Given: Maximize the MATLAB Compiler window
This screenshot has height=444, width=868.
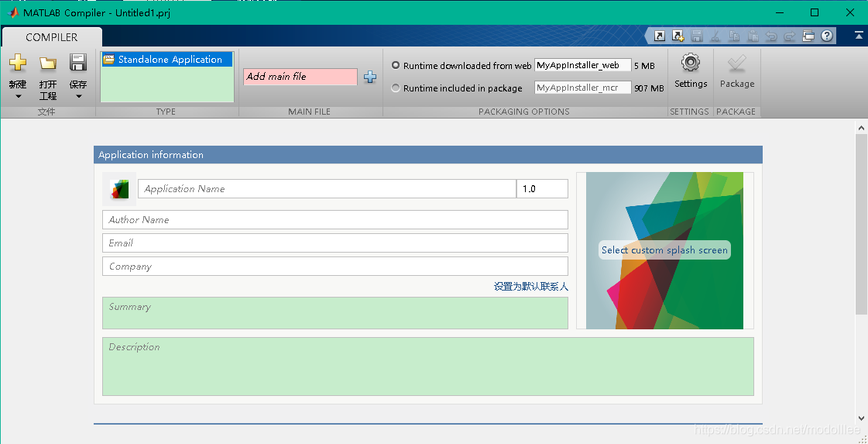Looking at the screenshot, I should (815, 12).
